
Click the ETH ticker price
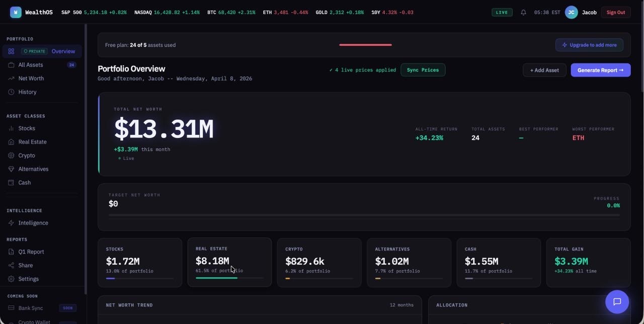pos(282,13)
